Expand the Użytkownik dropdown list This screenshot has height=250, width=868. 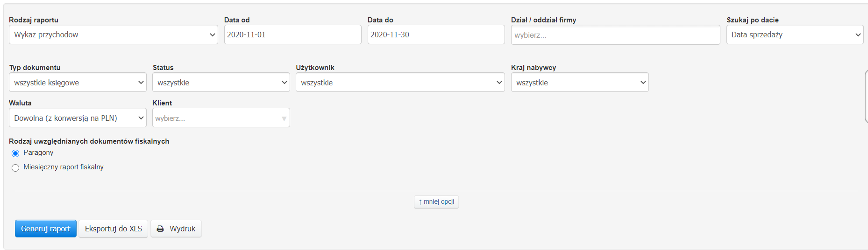pyautogui.click(x=400, y=83)
